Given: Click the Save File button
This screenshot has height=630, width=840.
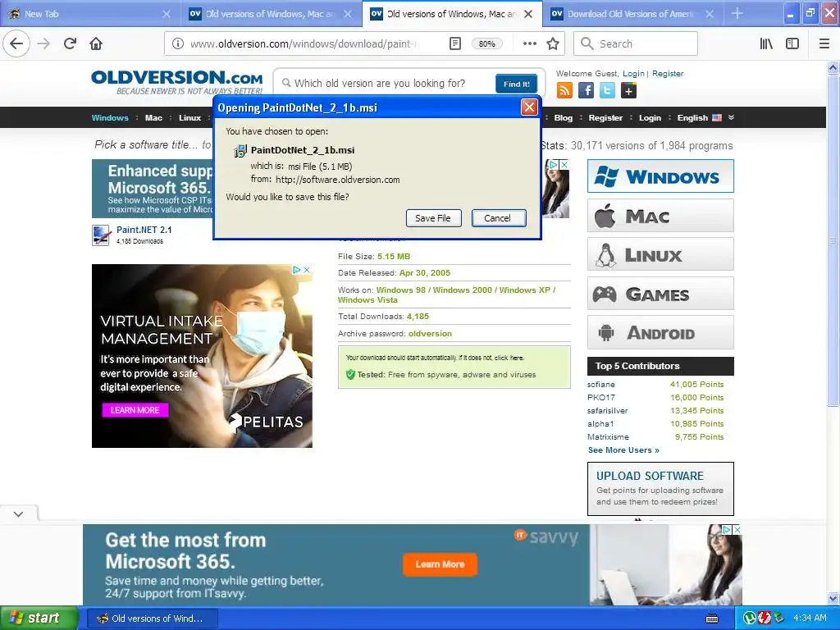Looking at the screenshot, I should pyautogui.click(x=433, y=218).
